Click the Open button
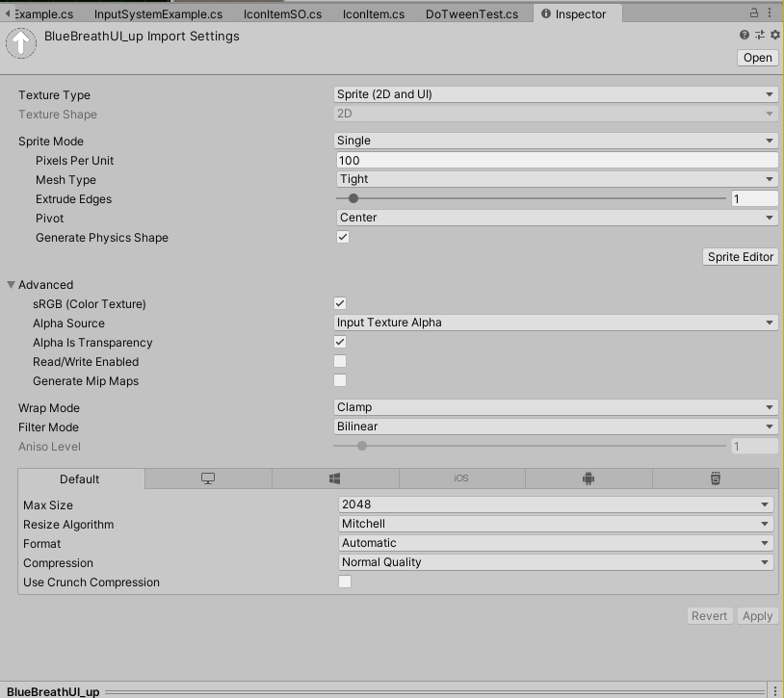The width and height of the screenshot is (784, 698). click(757, 58)
